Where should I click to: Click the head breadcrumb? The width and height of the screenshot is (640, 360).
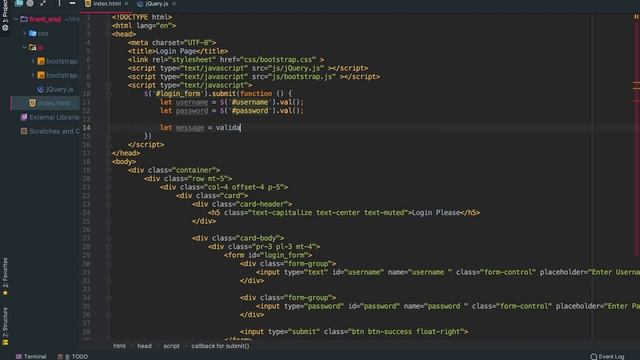pos(144,346)
